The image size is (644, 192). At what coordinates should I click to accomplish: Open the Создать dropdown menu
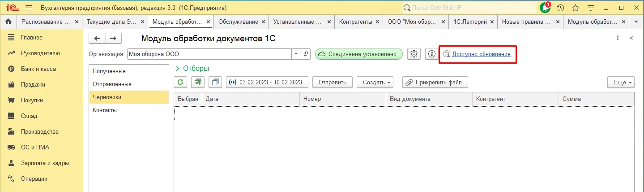[x=377, y=82]
